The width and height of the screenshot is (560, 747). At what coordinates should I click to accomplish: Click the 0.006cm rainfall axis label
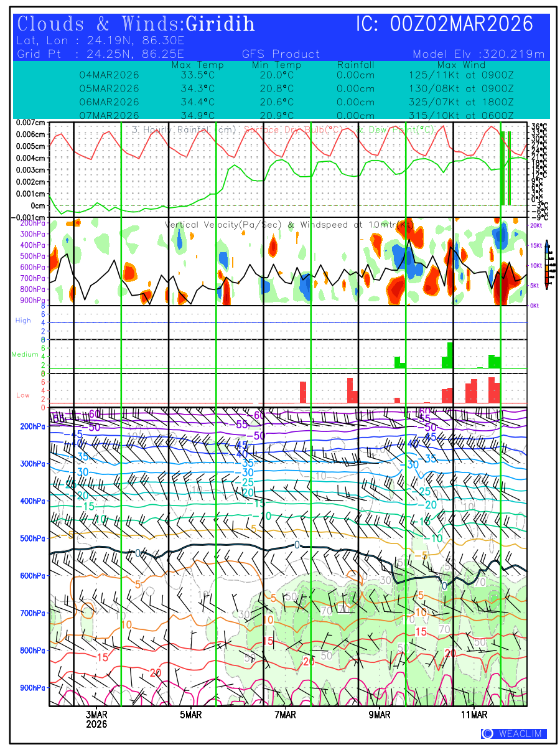click(30, 134)
